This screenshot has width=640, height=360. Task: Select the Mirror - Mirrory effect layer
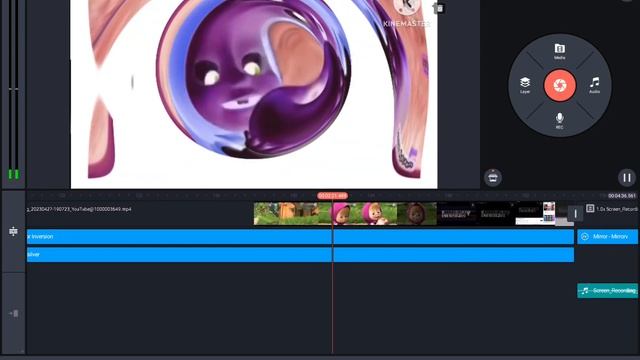607,237
